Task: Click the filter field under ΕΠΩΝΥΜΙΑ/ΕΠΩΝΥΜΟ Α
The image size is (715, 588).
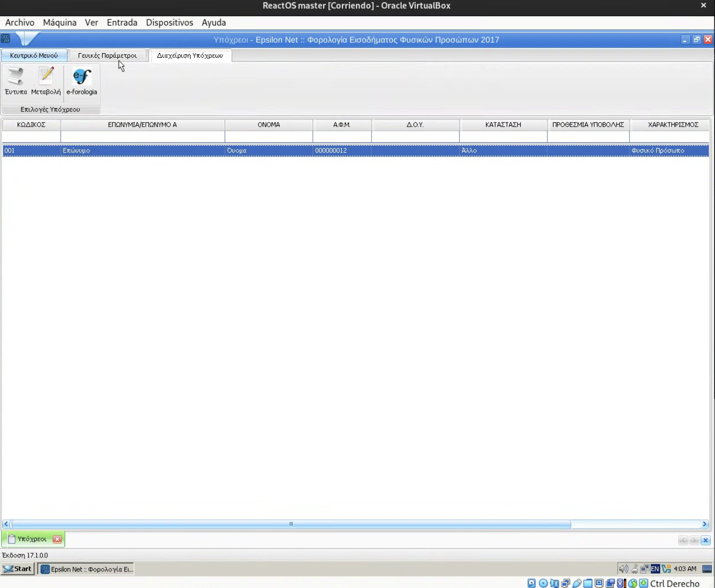Action: coord(142,136)
